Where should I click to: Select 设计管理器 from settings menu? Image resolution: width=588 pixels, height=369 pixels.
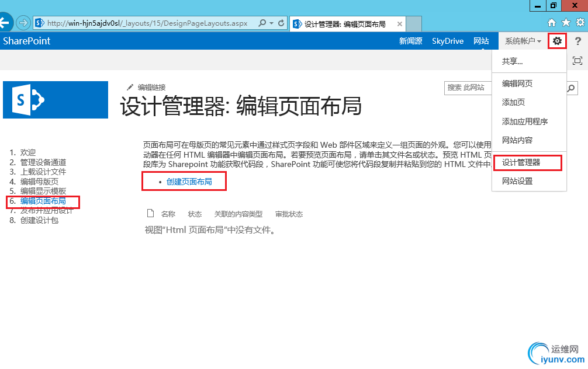point(528,162)
